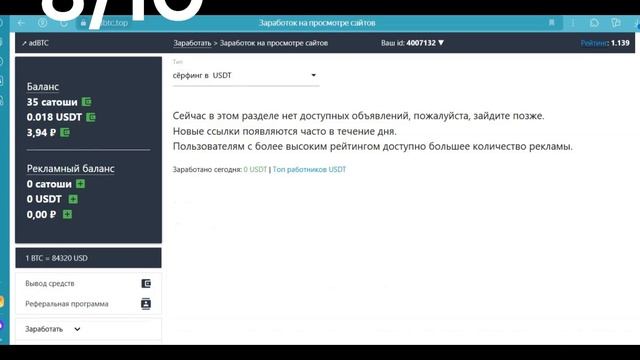Open Топ работников USDT link
The width and height of the screenshot is (640, 360).
[309, 169]
